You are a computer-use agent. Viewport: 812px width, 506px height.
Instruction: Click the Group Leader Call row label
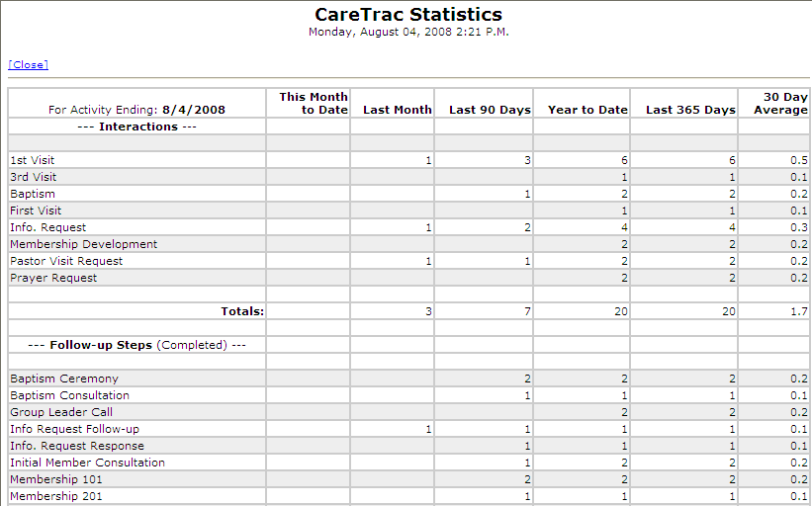click(61, 412)
